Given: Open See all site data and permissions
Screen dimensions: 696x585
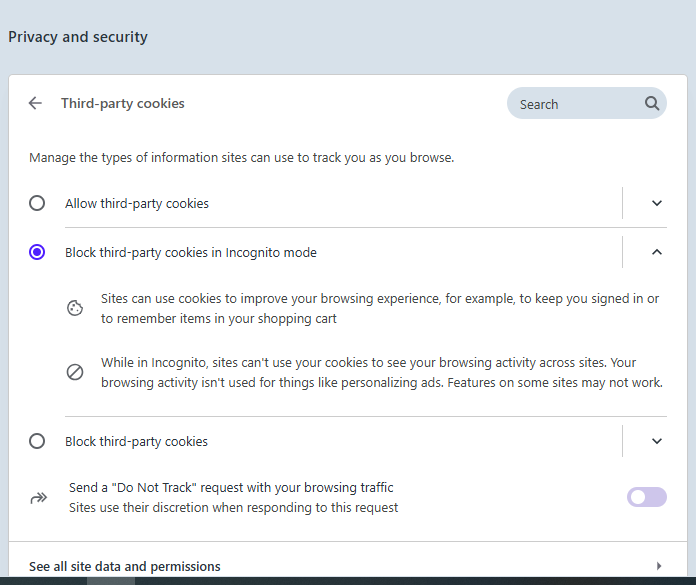Looking at the screenshot, I should [x=348, y=566].
